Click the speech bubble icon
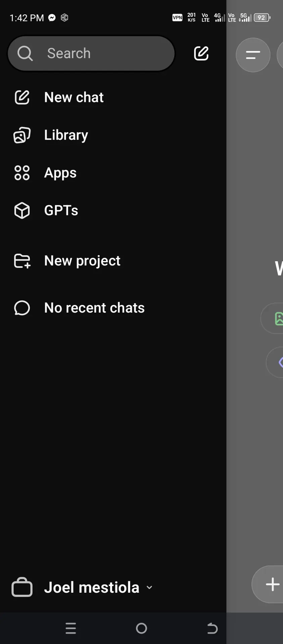 pos(22,308)
